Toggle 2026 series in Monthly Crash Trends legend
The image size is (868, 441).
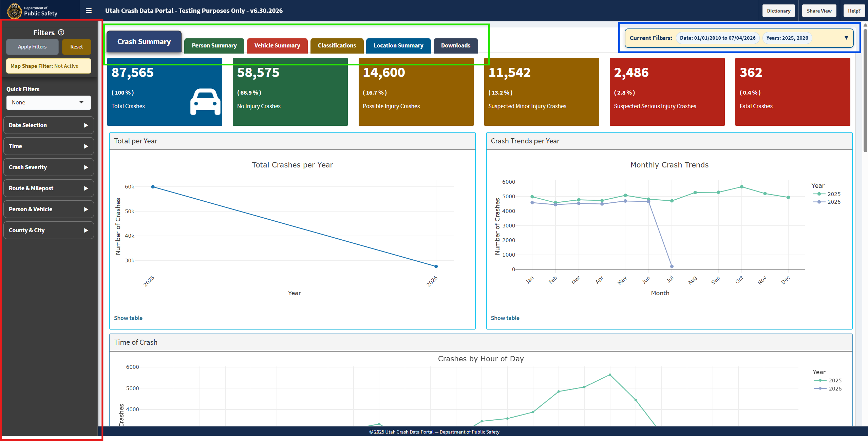(827, 202)
